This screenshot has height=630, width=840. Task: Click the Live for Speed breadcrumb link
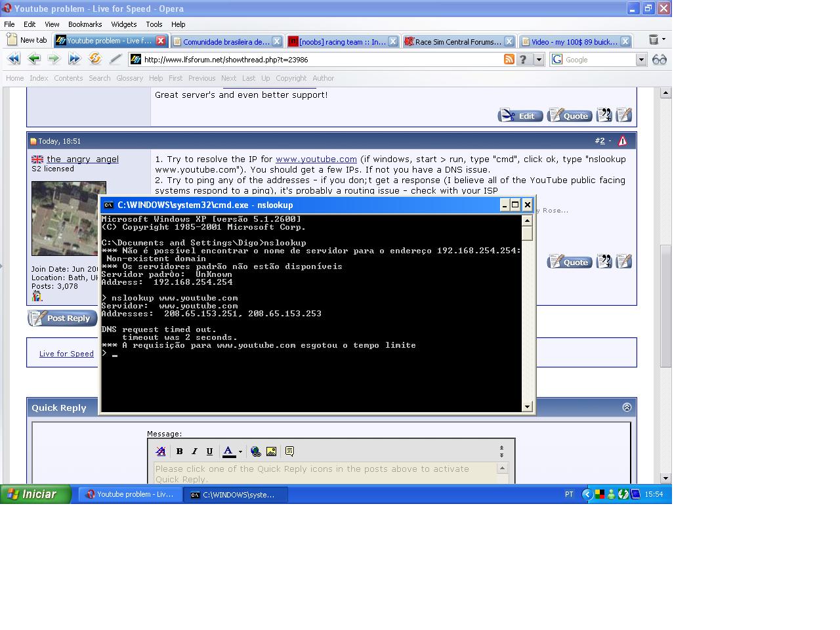(66, 354)
